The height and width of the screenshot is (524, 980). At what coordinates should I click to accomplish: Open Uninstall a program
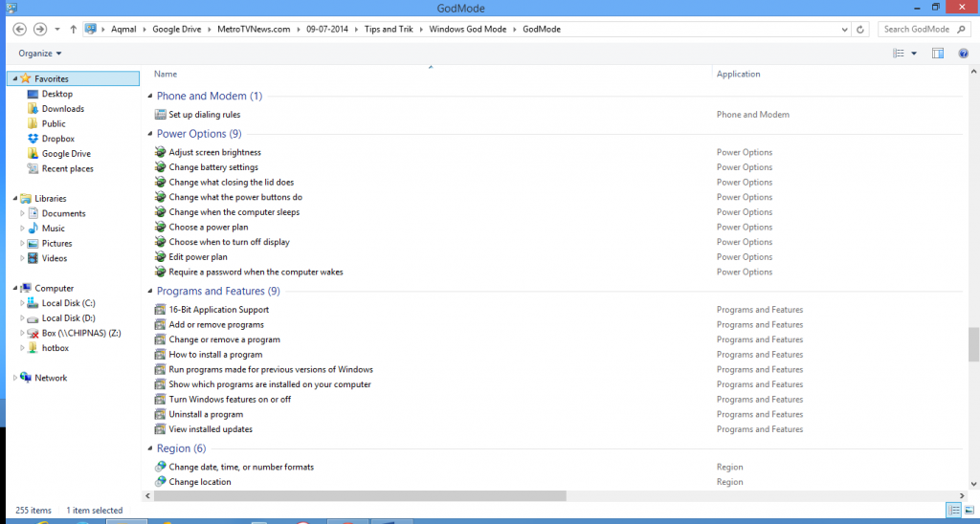click(206, 414)
